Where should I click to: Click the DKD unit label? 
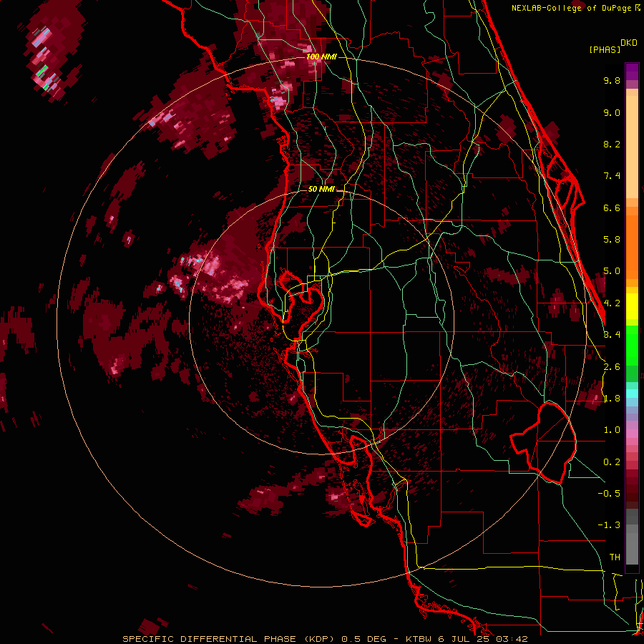[629, 43]
